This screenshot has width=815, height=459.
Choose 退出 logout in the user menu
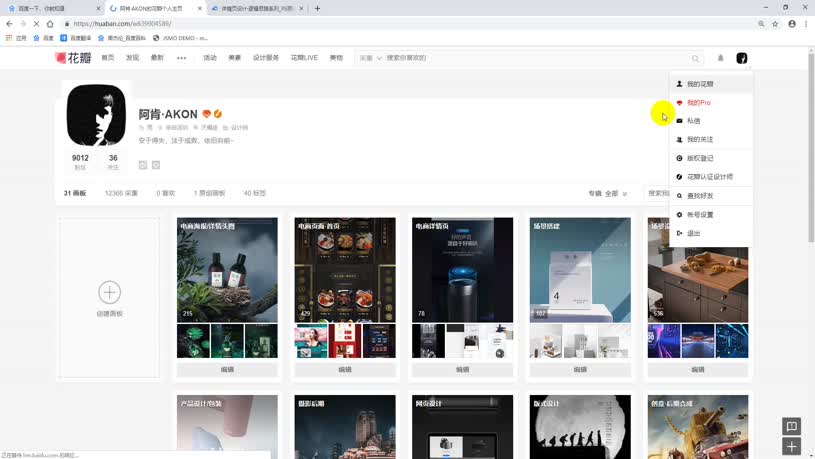711,233
